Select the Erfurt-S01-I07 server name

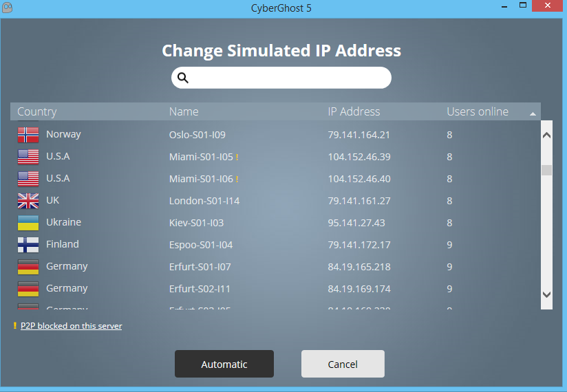[x=200, y=268]
